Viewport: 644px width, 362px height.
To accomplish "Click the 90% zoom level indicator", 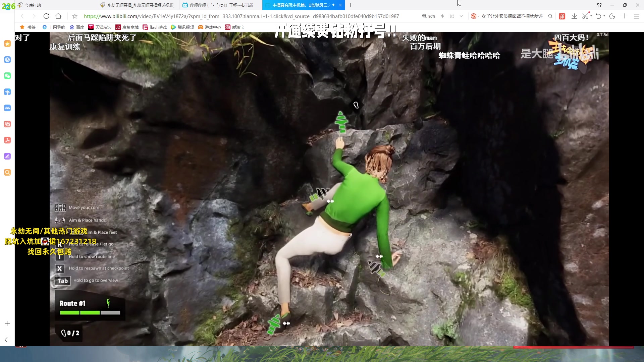I will click(429, 16).
